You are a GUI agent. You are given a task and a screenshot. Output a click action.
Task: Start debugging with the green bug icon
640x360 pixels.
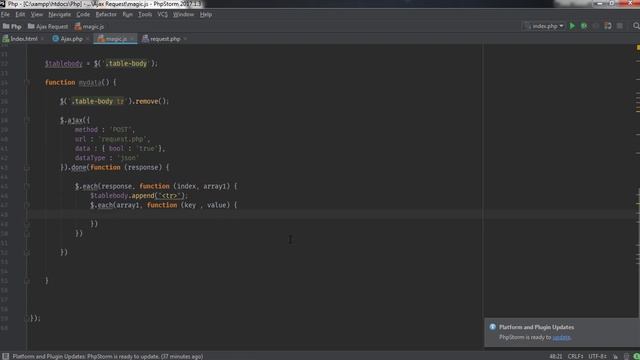coord(584,26)
